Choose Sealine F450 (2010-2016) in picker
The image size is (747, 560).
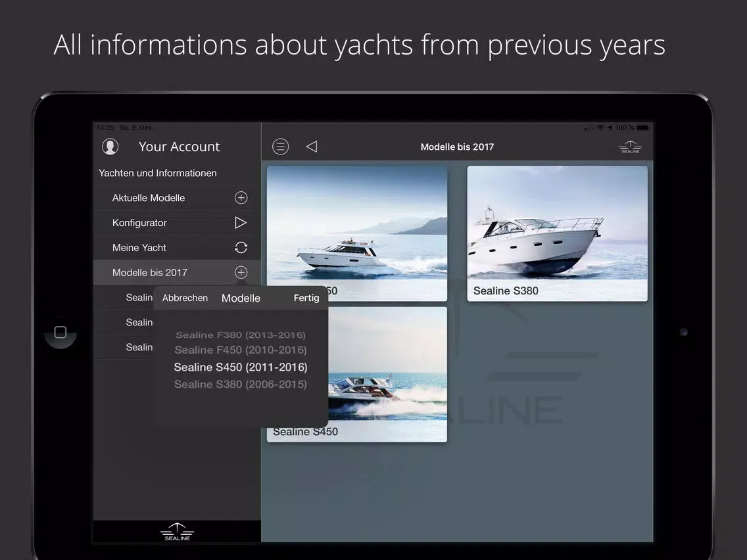pyautogui.click(x=241, y=350)
